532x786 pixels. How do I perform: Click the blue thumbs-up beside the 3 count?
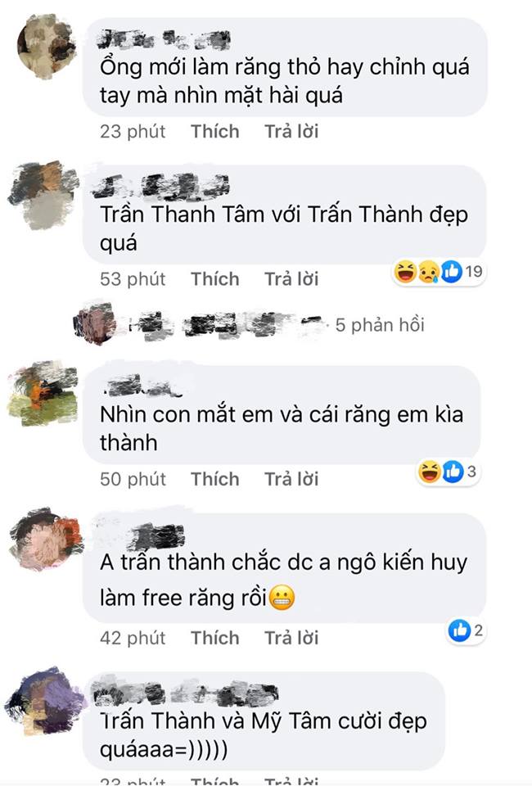[453, 472]
